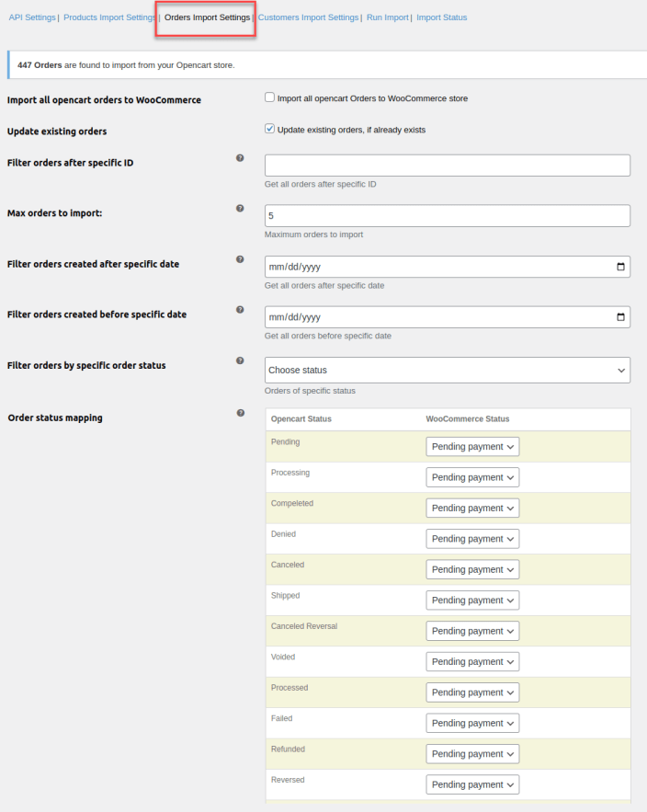The image size is (647, 812).
Task: Click help icon for Filter orders after specific ID
Action: point(240,158)
